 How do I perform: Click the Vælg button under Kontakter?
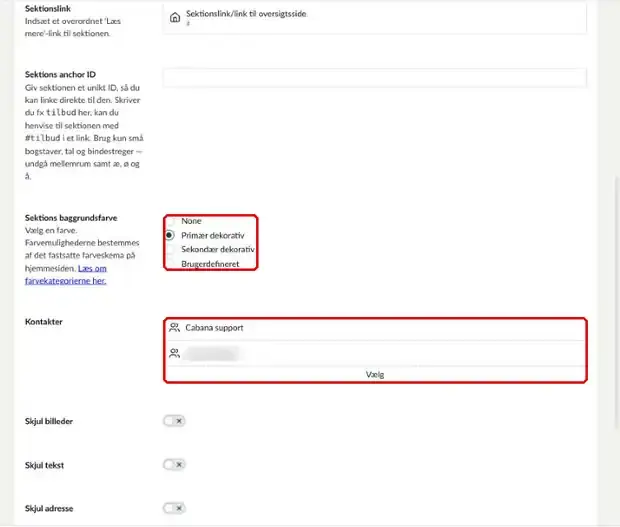tap(375, 374)
